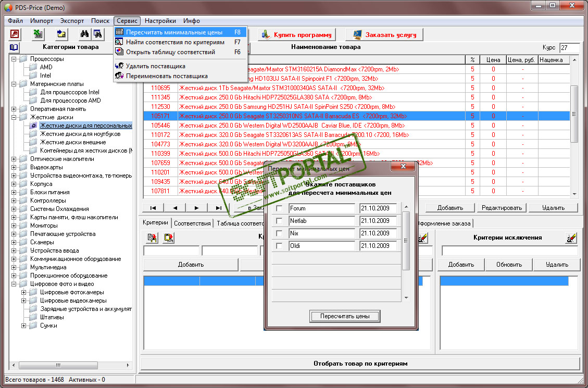Click the icon beside Переименовать поставщика
Image resolution: width=588 pixels, height=388 pixels.
point(119,76)
